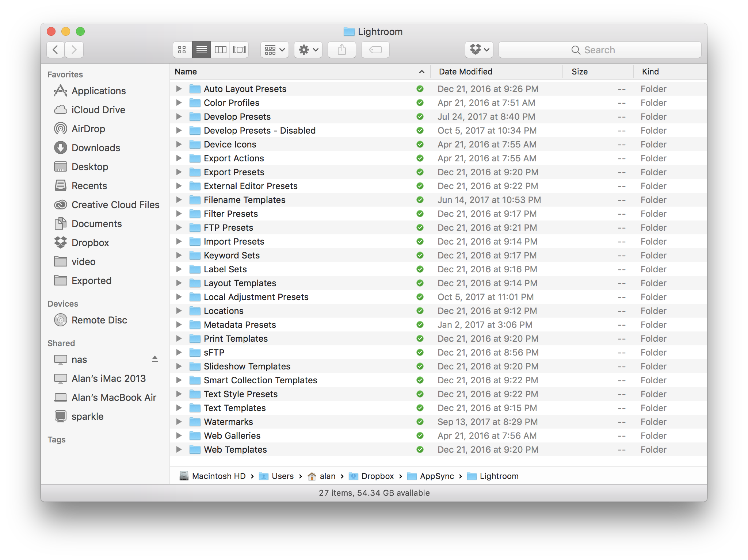Select the Color Profiles folder row
The image size is (748, 560).
click(x=439, y=103)
